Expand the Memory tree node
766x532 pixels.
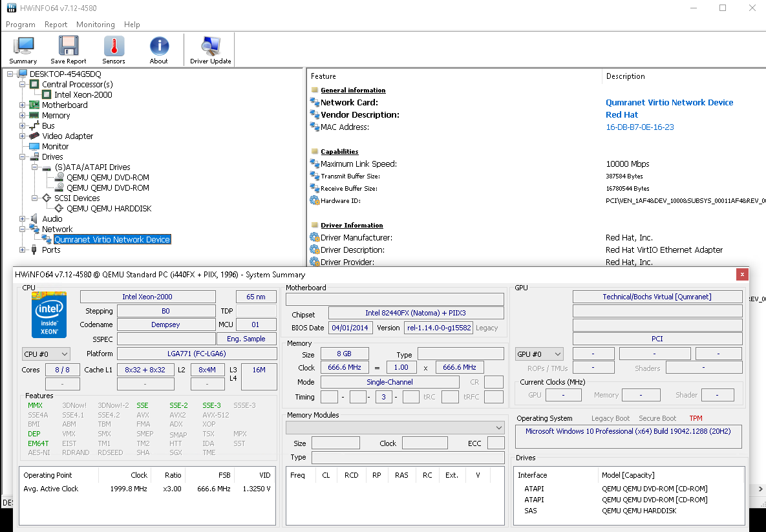point(23,116)
